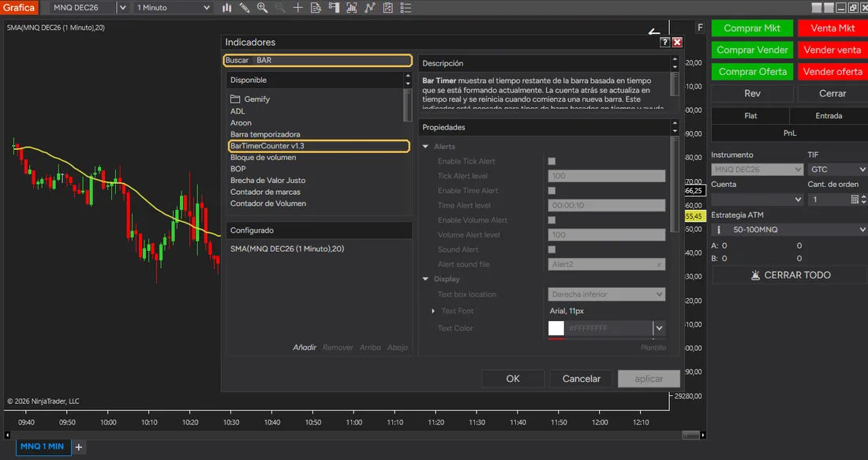Image resolution: width=868 pixels, height=460 pixels.
Task: Enable the Time Alert checkbox
Action: [552, 191]
